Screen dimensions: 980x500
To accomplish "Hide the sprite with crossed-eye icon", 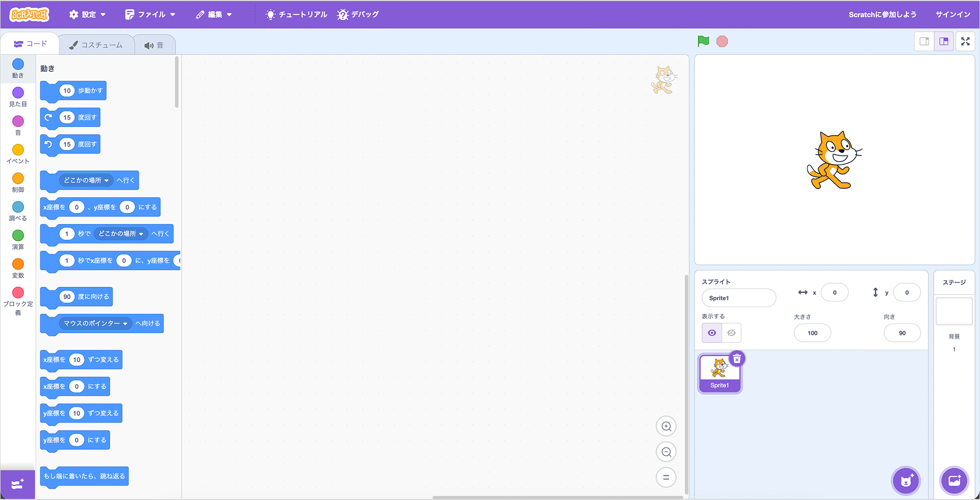I will pyautogui.click(x=731, y=333).
